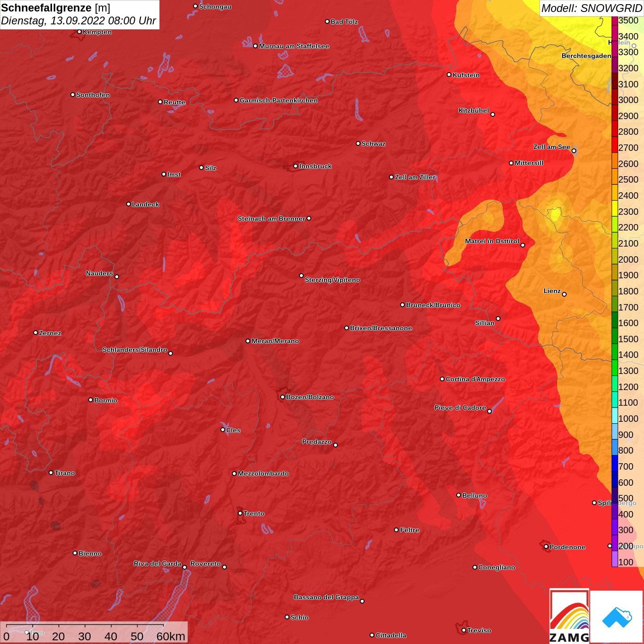Click the Mezzolombardo label
The height and width of the screenshot is (644, 644).
pyautogui.click(x=263, y=473)
